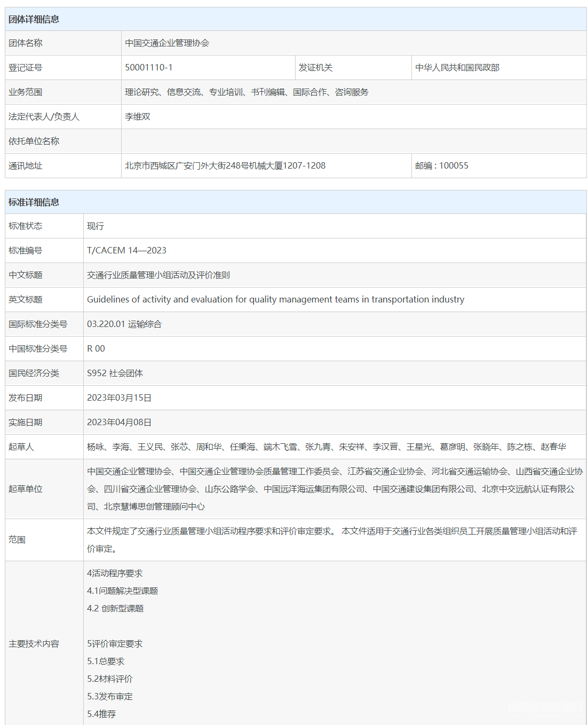Click the 实施日期 label
588x725 pixels.
25,423
